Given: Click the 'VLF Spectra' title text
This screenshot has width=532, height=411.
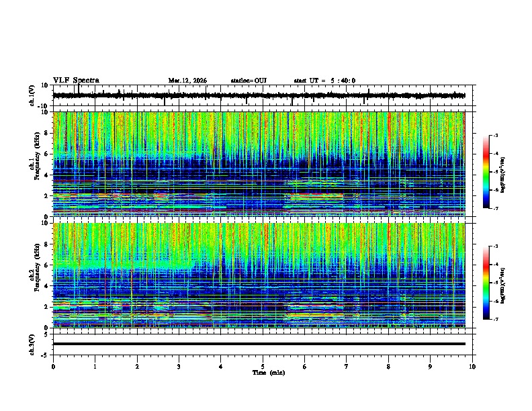Looking at the screenshot, I should [x=76, y=81].
